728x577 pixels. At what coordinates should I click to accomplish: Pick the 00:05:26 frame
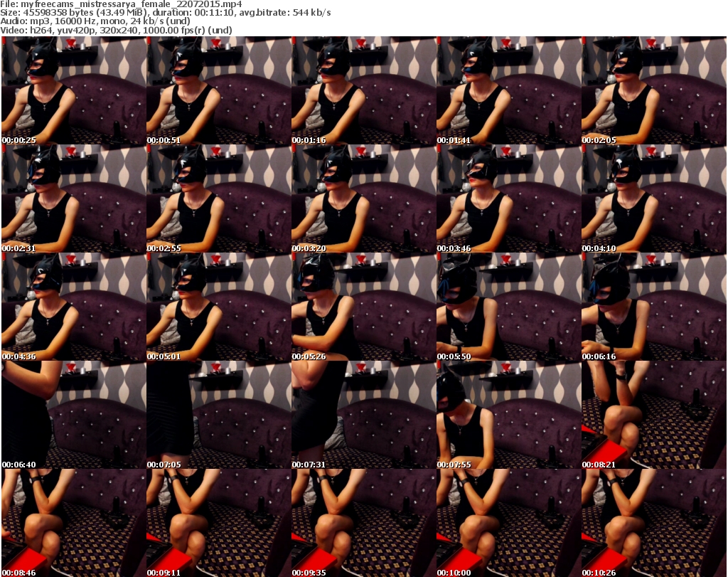coord(363,307)
